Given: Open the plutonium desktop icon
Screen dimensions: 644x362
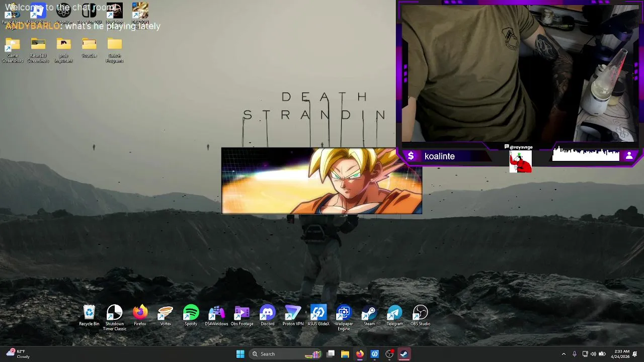Looking at the screenshot, I should click(x=63, y=14).
